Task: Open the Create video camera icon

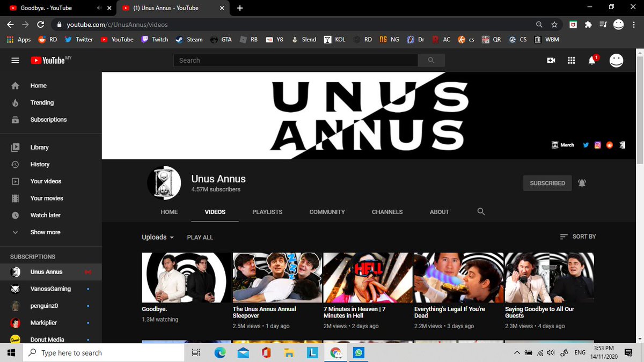Action: tap(551, 61)
